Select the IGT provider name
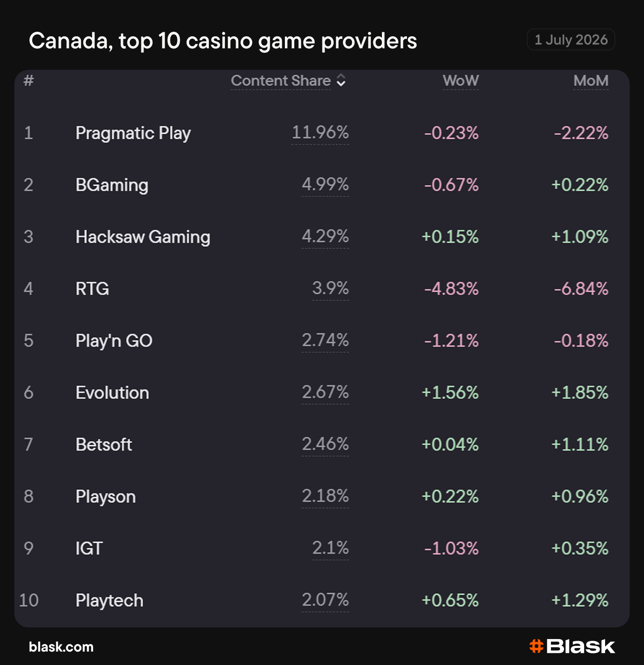The height and width of the screenshot is (665, 644). point(89,549)
